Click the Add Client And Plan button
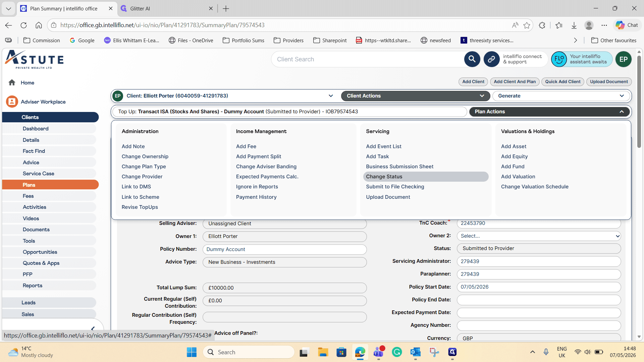This screenshot has width=644, height=362. (x=515, y=82)
